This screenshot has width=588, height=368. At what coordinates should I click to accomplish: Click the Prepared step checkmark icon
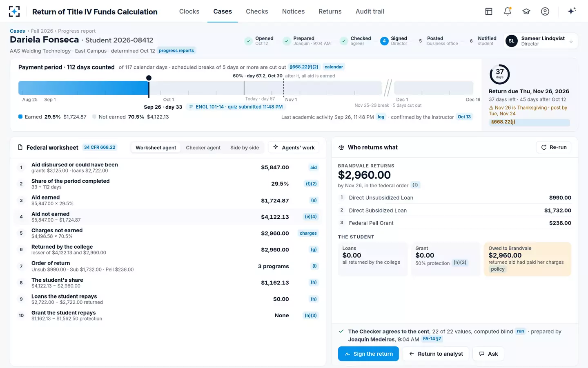pyautogui.click(x=286, y=41)
